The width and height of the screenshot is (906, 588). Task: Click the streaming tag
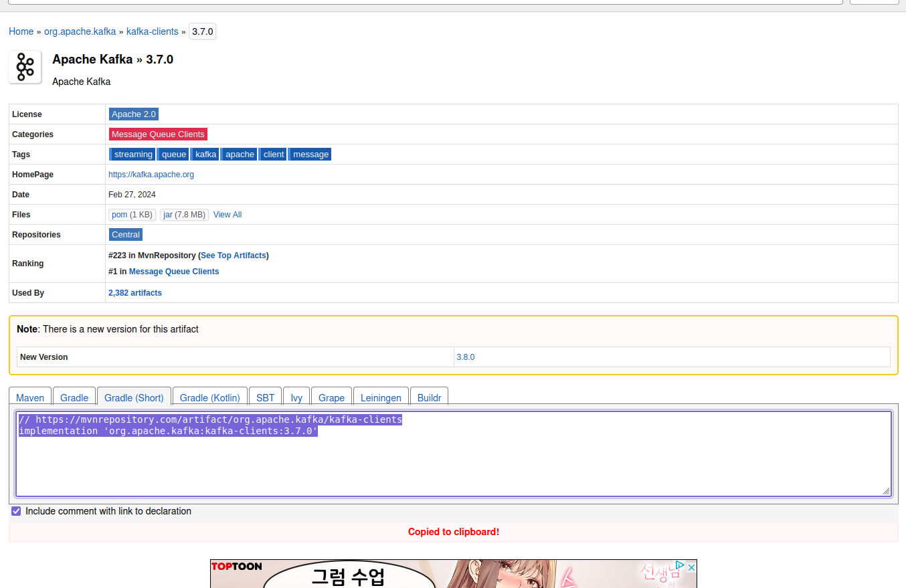[x=132, y=154]
